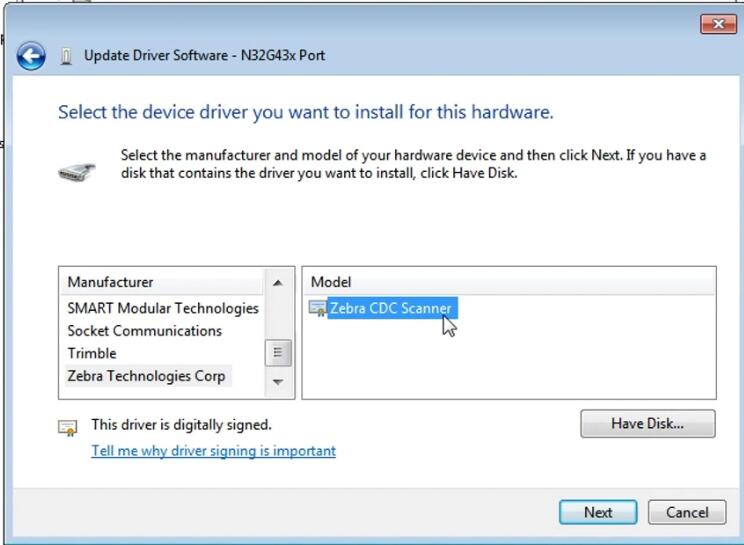Go back using the blue arrow button
The image size is (744, 545).
pyautogui.click(x=31, y=56)
